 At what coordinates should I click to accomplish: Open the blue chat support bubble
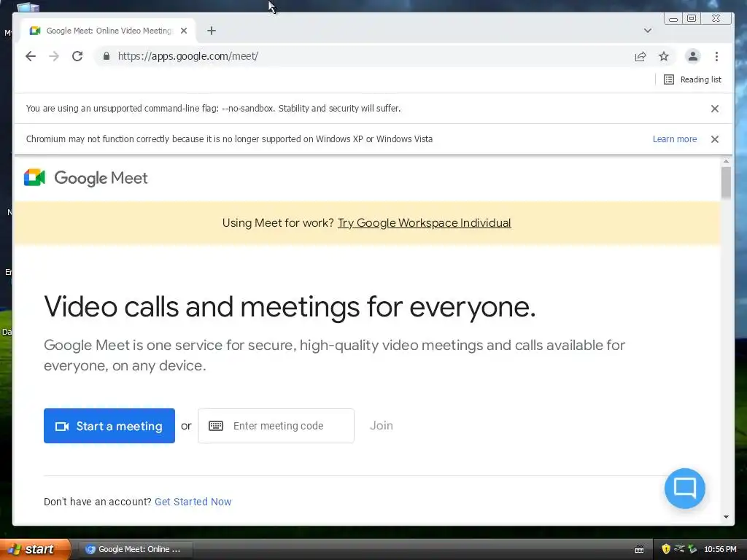click(684, 488)
